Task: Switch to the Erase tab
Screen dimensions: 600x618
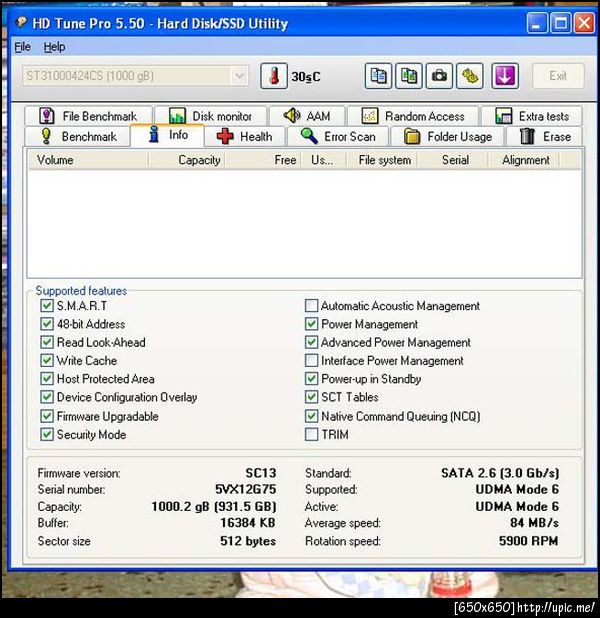Action: [x=544, y=136]
